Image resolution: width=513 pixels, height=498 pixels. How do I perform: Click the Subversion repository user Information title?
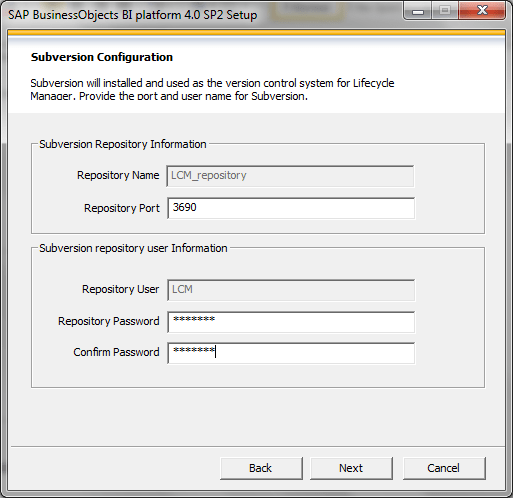coord(133,248)
